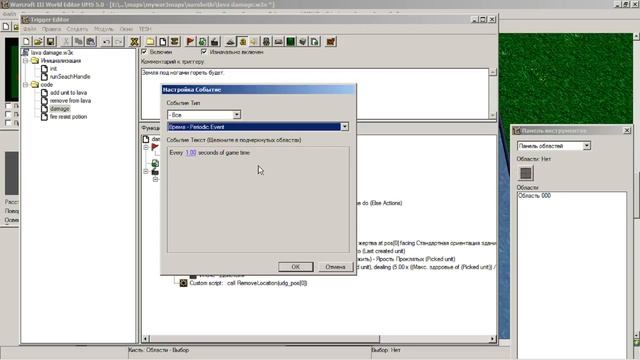Click the Отмена cancel button
This screenshot has width=640, height=360.
tap(335, 267)
